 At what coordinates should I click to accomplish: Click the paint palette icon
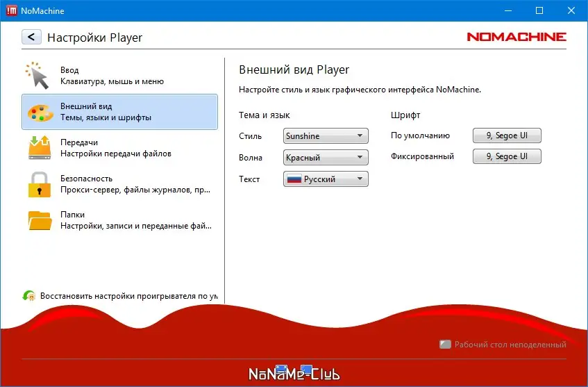40,113
